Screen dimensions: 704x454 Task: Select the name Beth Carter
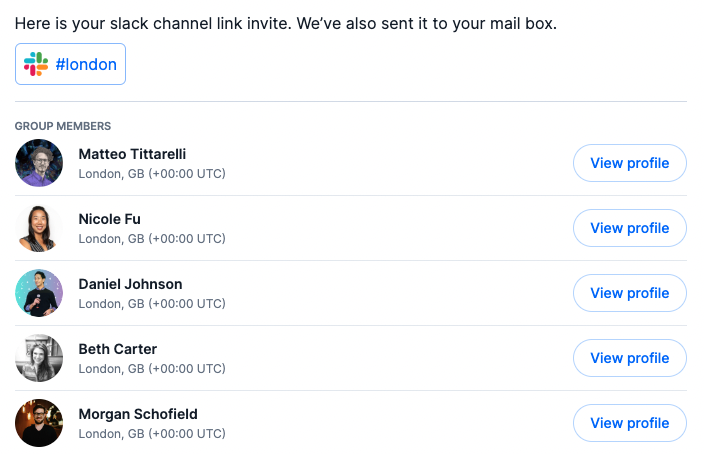click(118, 349)
